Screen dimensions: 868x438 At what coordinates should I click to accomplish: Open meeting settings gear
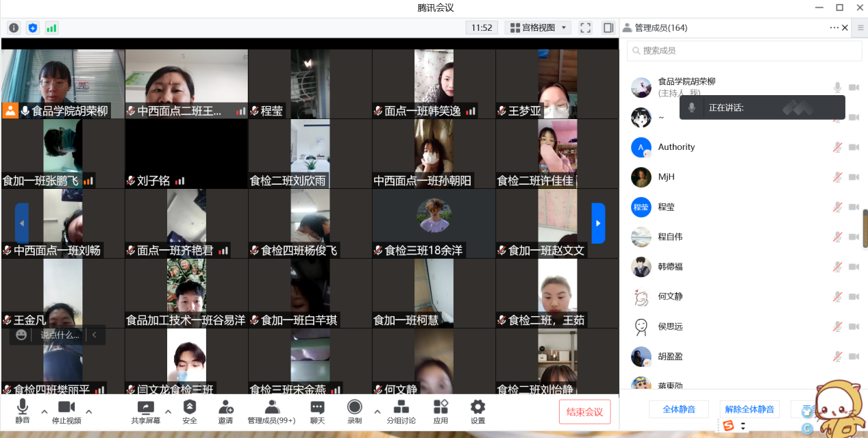click(478, 408)
